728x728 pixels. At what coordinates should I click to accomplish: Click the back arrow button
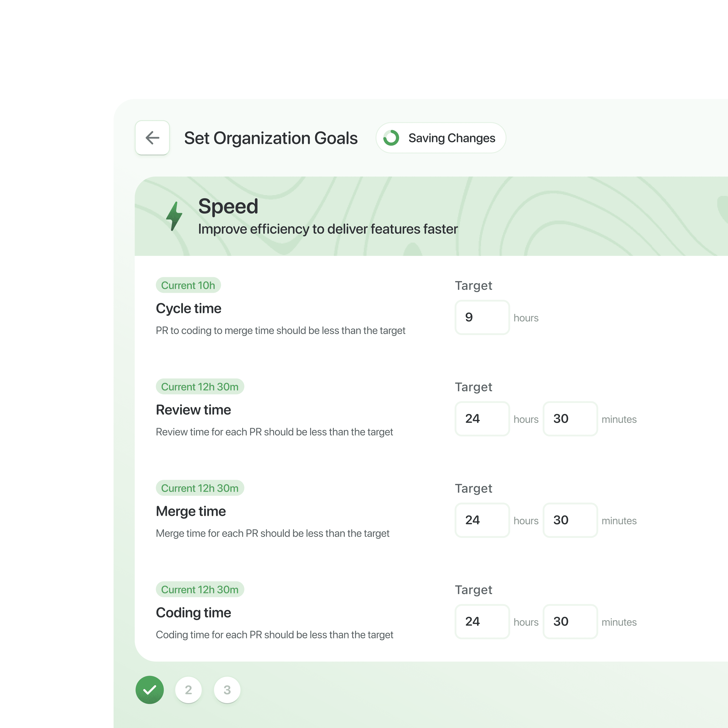152,138
